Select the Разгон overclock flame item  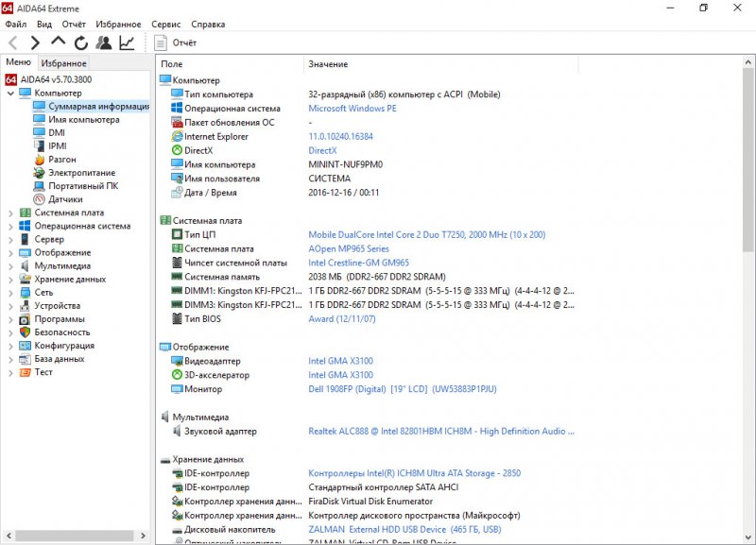61,160
